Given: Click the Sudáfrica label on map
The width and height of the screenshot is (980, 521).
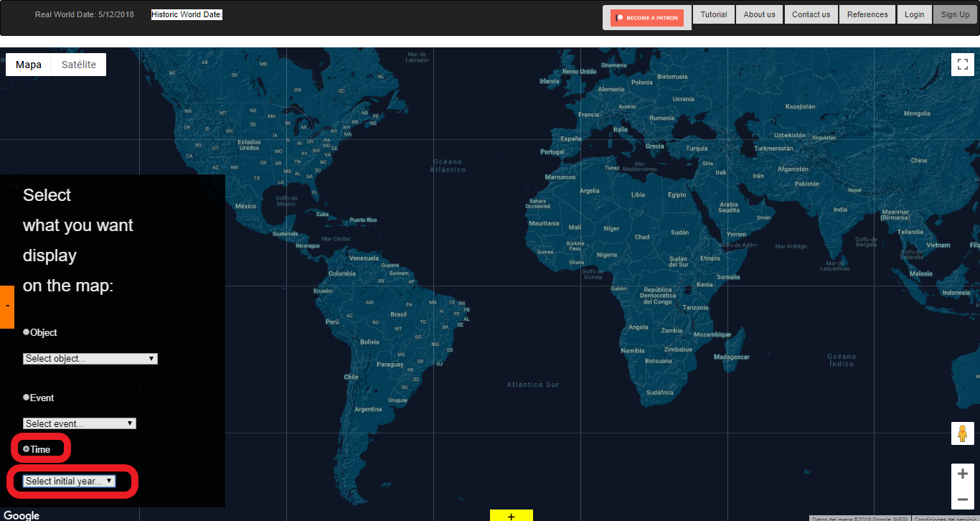Looking at the screenshot, I should [660, 393].
